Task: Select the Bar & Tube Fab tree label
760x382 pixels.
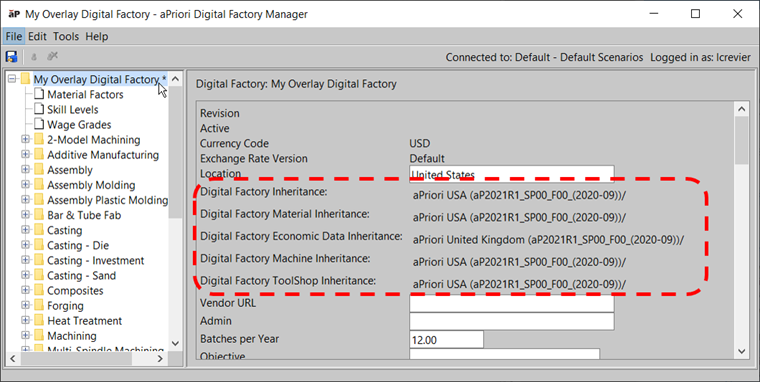Action: 84,215
